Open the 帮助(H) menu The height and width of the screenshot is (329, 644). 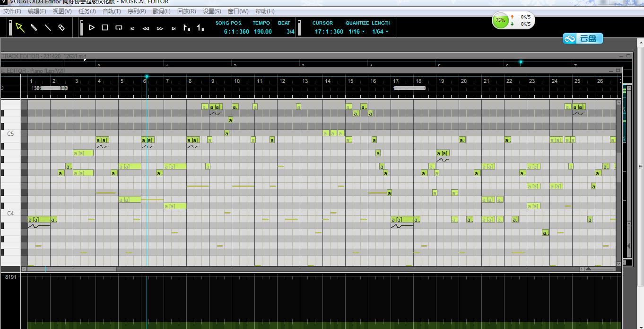pos(265,11)
